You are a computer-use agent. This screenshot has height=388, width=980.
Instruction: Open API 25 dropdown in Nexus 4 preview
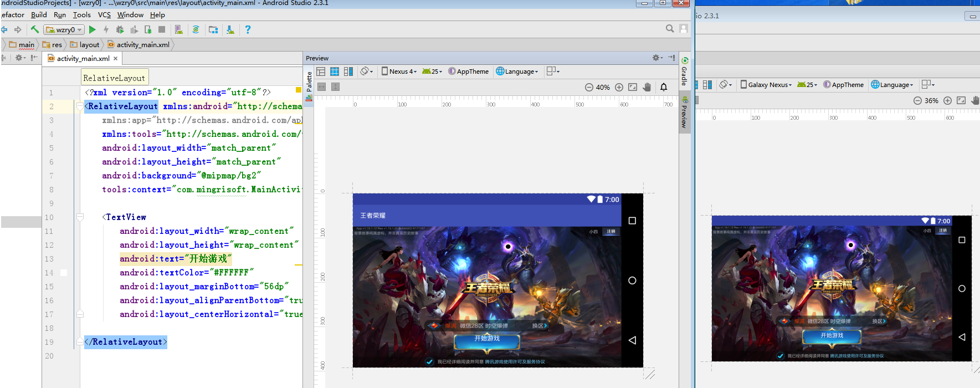click(432, 72)
